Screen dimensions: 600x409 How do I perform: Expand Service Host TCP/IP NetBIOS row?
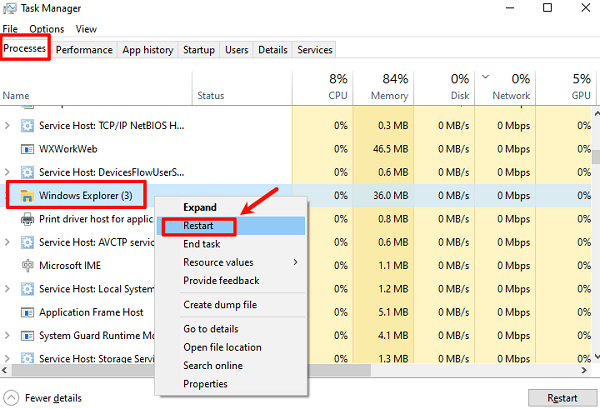point(7,125)
